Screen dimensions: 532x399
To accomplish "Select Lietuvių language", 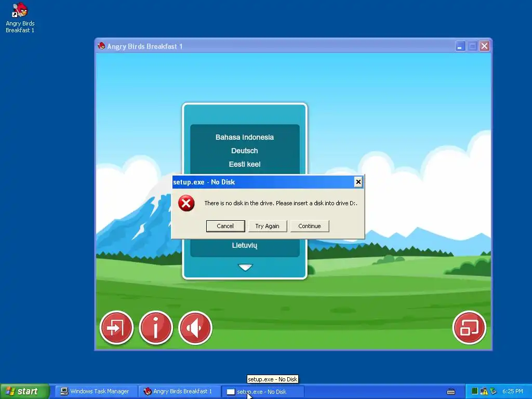I will point(245,245).
